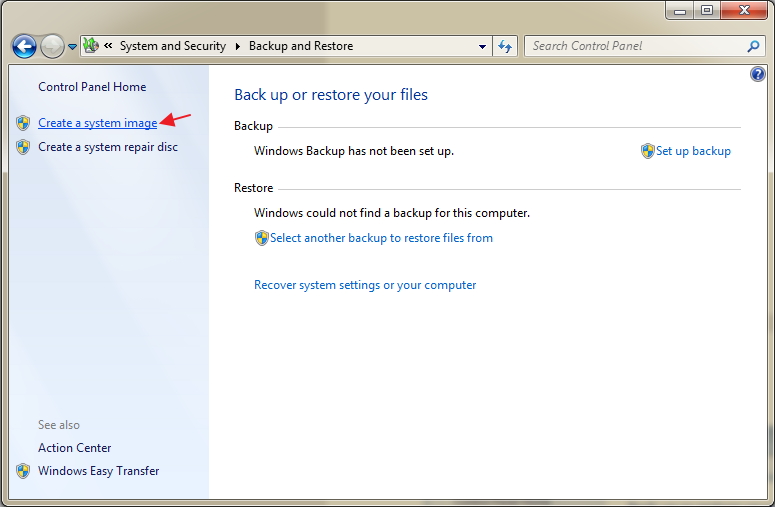Expand the arrow after System and Security

coord(238,46)
